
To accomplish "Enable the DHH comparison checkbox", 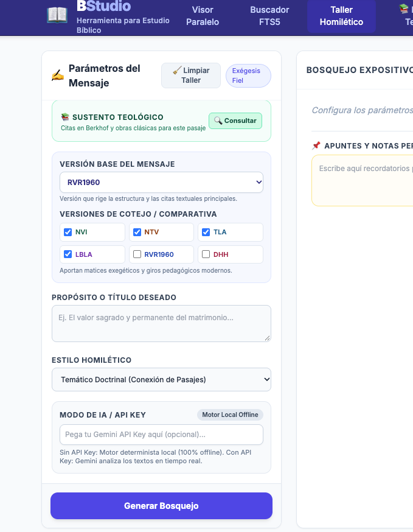I will pyautogui.click(x=206, y=254).
